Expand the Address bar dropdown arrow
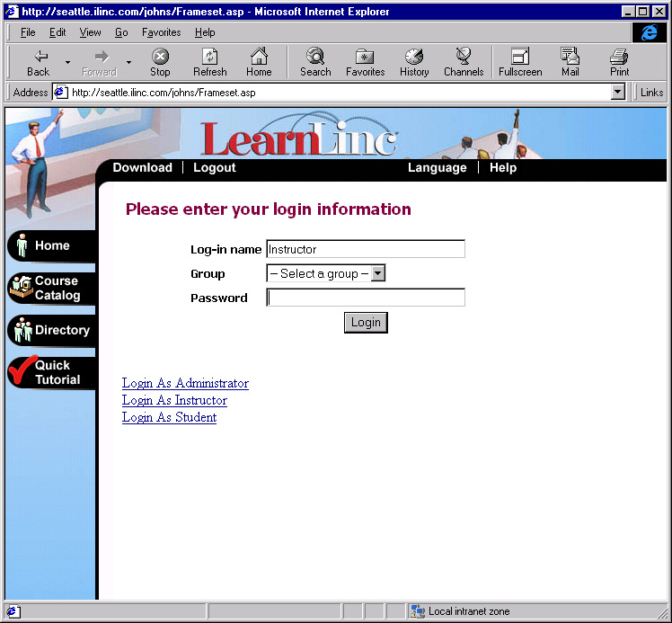The height and width of the screenshot is (623, 672). coord(617,93)
